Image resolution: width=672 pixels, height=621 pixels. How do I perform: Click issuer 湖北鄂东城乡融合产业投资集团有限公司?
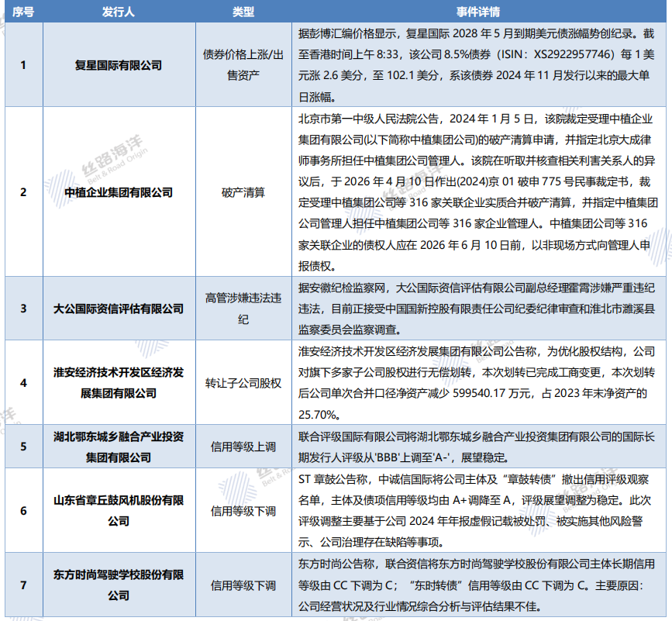[x=118, y=447]
